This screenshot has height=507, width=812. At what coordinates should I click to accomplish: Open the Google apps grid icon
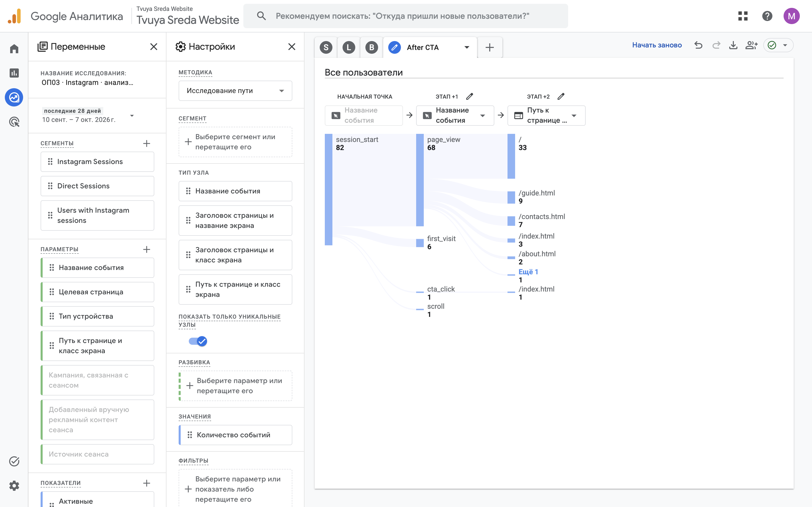[743, 16]
